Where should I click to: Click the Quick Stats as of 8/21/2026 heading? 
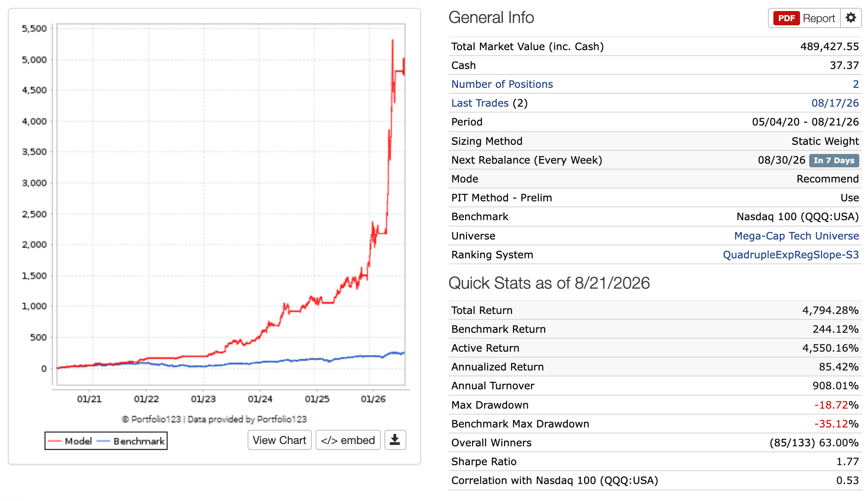(x=549, y=283)
